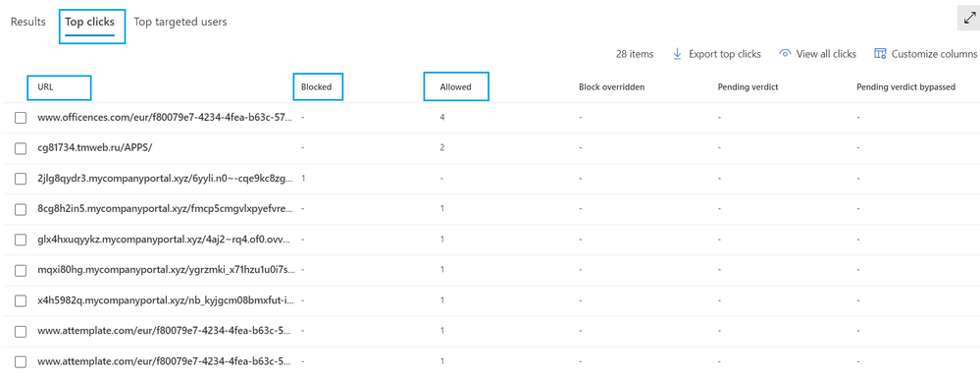Viewport: 980px width, 376px height.
Task: Open the glx4hxuqyykz.mycompanyportal.xyz URL entry
Action: [x=165, y=240]
